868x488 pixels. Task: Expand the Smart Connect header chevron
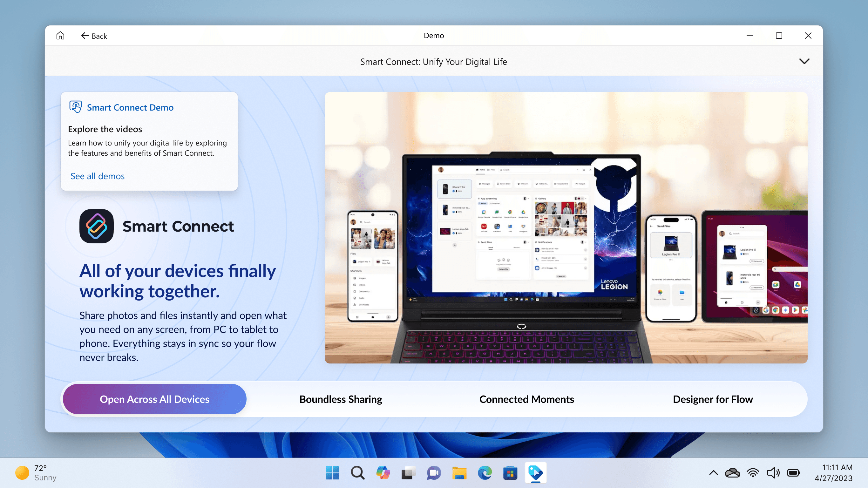804,61
